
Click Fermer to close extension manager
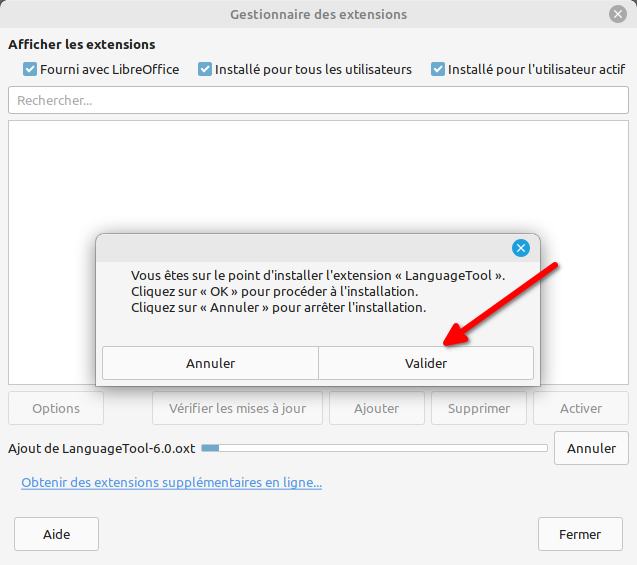(580, 534)
